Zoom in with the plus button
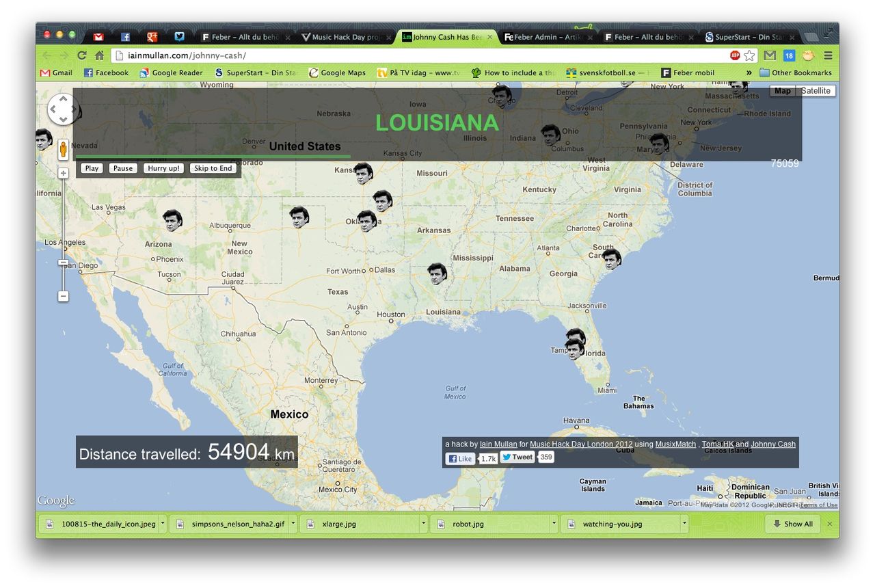Viewport: 875px width, 588px height. (x=64, y=173)
